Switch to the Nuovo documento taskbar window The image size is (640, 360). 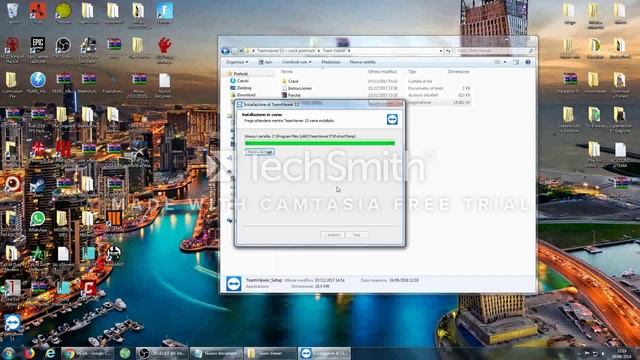coord(216,353)
